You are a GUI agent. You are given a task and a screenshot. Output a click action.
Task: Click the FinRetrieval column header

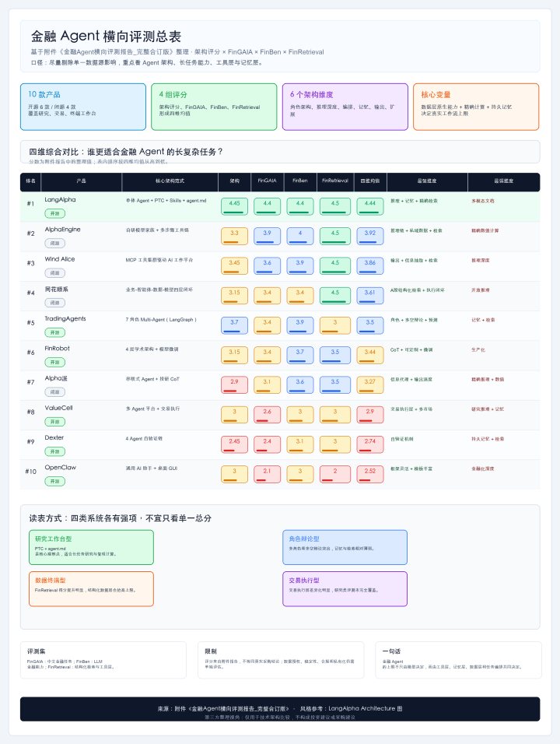(x=334, y=181)
